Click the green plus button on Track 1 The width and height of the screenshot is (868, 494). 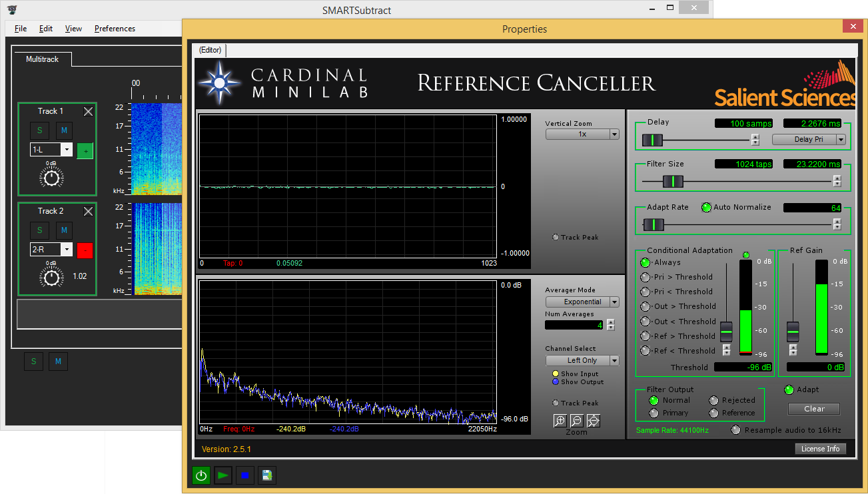85,150
